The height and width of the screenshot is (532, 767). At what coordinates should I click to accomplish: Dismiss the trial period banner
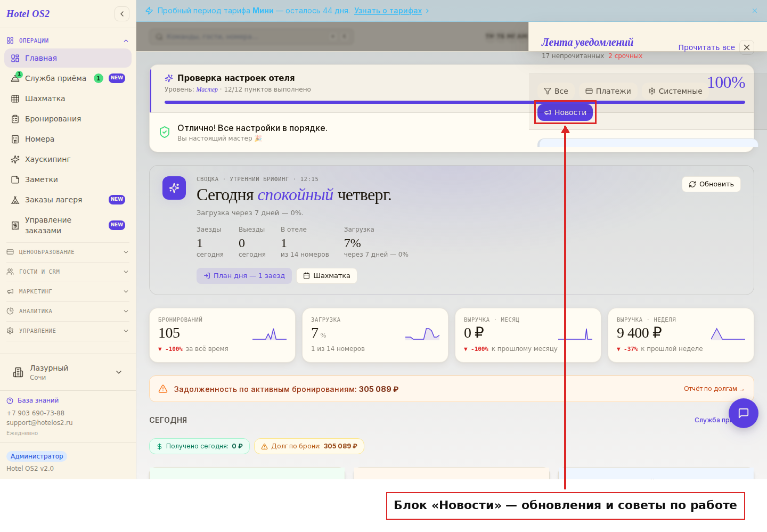tap(755, 11)
